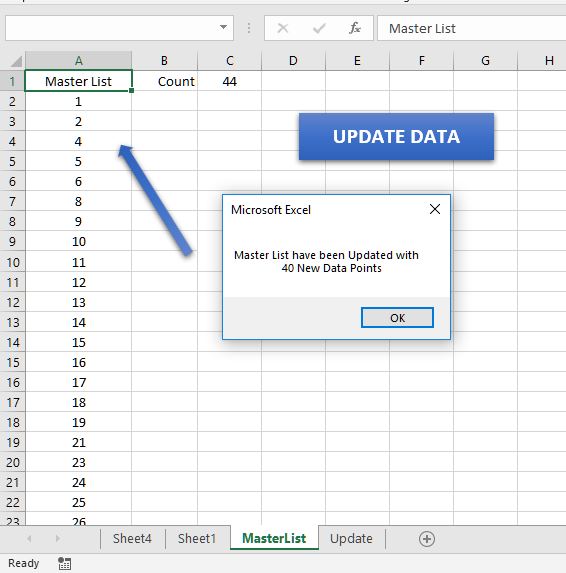Screen dimensions: 566x573
Task: Click the Select All corner triangle
Action: (16, 61)
